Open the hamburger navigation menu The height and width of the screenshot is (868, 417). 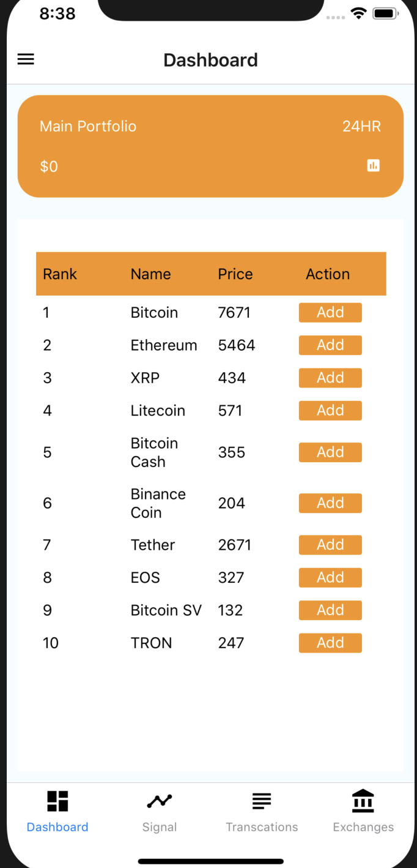click(x=25, y=59)
